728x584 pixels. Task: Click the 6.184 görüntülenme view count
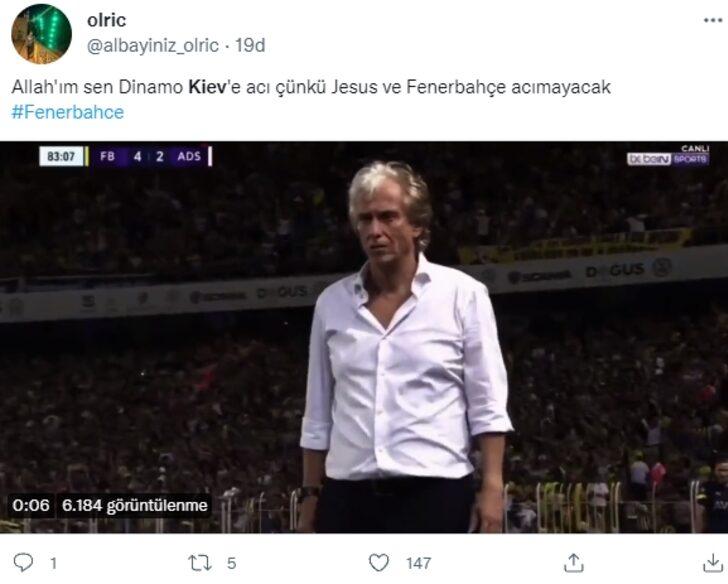pyautogui.click(x=134, y=505)
